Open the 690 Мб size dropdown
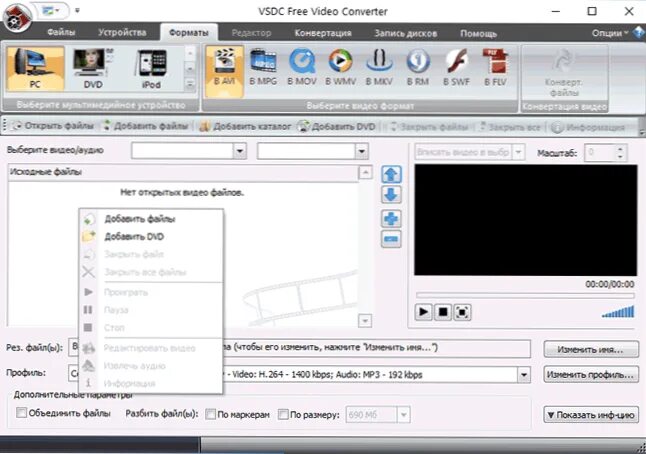 pos(404,414)
